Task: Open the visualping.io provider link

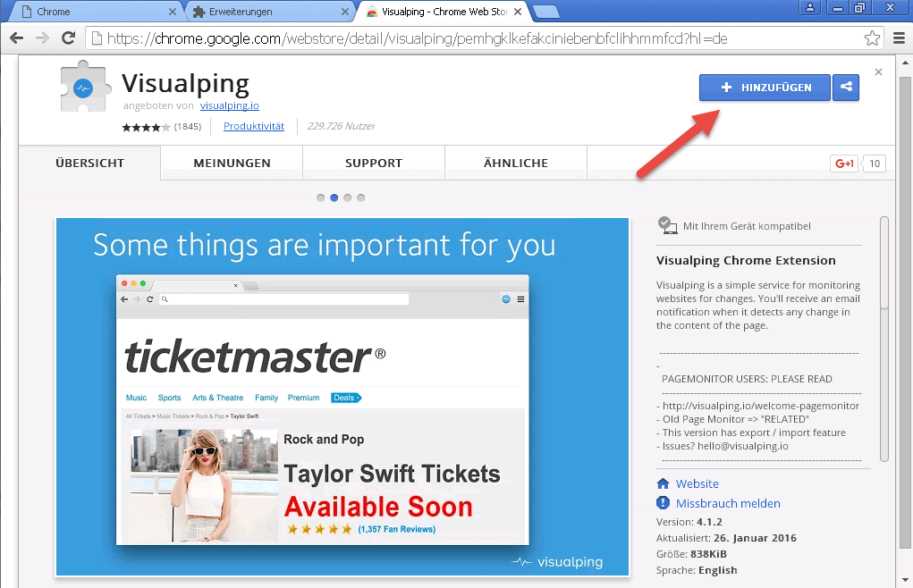Action: click(230, 105)
